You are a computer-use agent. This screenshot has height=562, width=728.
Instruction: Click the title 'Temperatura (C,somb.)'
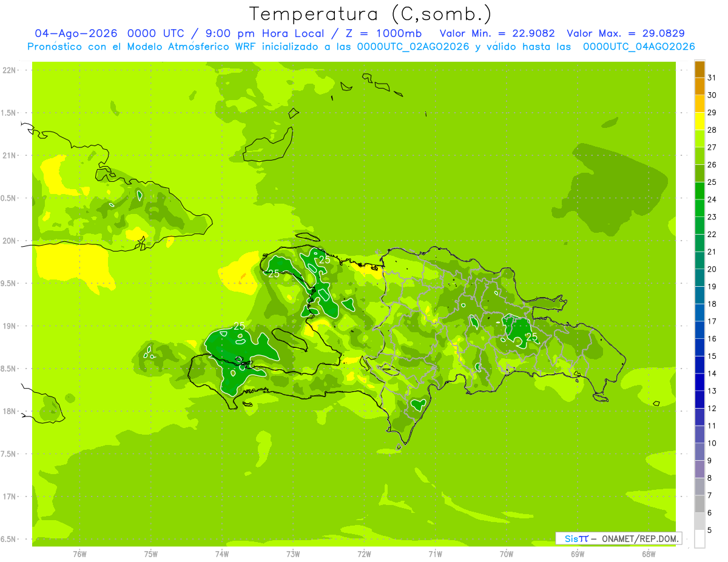[x=370, y=14]
